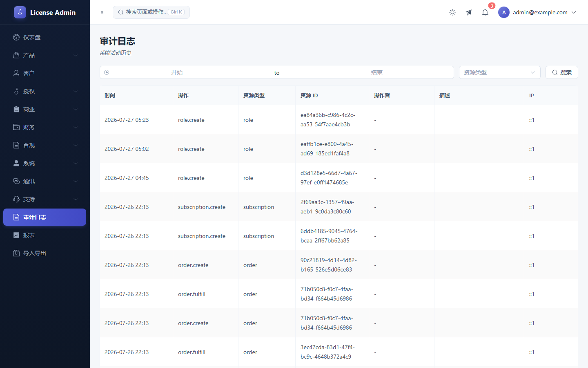Select resource ID starting eaffb1ce

coord(327,149)
